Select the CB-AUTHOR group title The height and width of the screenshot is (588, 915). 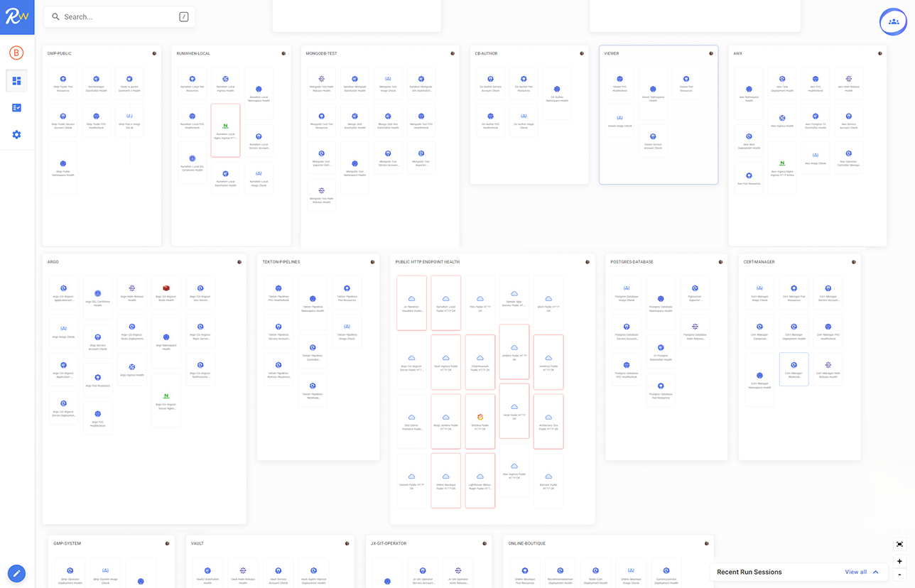(x=487, y=53)
